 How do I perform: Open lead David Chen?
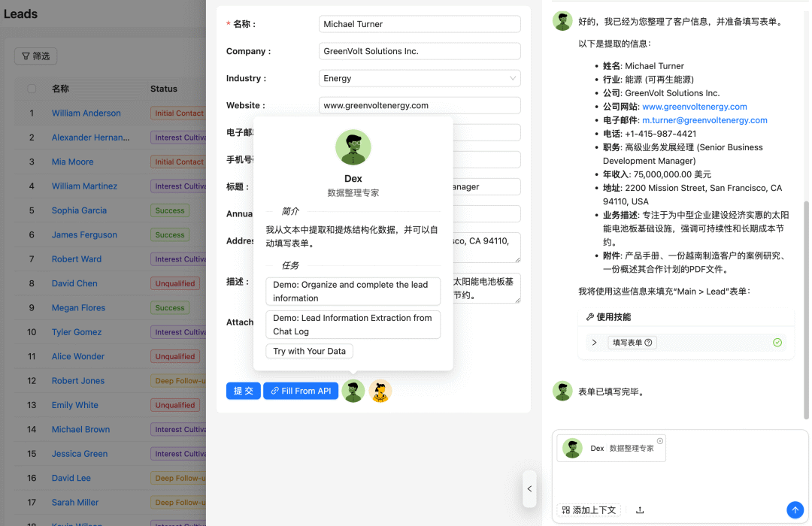74,283
